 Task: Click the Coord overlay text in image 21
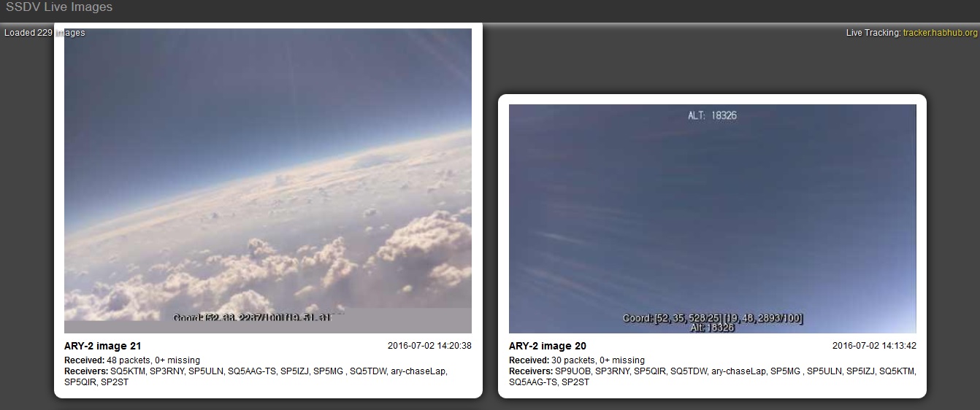point(258,318)
